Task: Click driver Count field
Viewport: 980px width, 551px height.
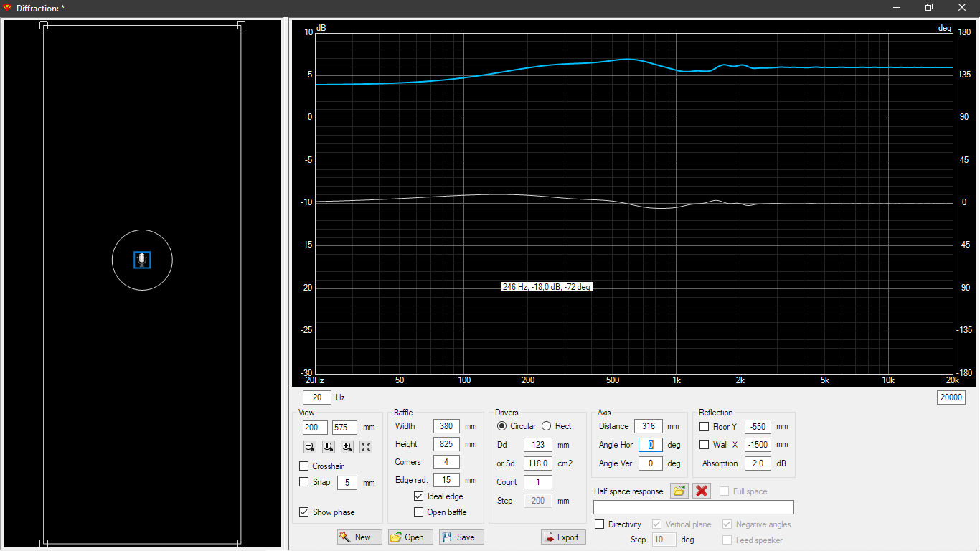Action: (x=538, y=482)
